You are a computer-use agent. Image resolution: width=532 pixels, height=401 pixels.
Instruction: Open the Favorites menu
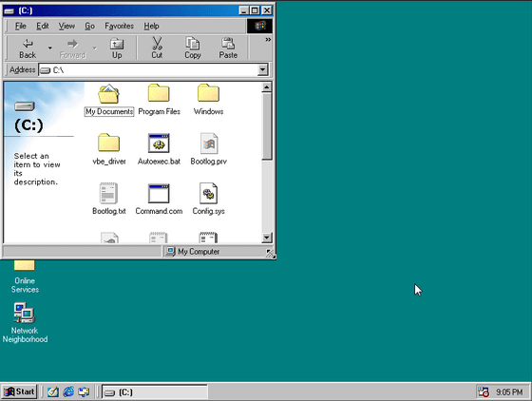tap(119, 26)
